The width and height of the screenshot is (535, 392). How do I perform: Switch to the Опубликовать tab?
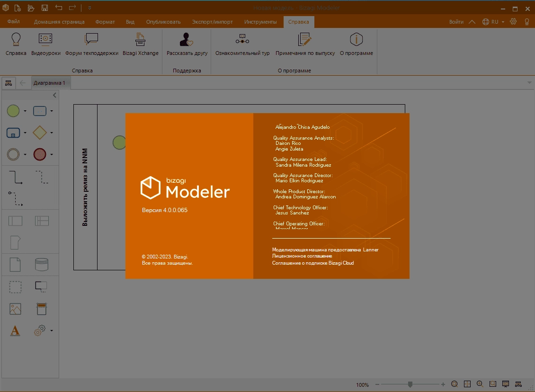(x=163, y=22)
